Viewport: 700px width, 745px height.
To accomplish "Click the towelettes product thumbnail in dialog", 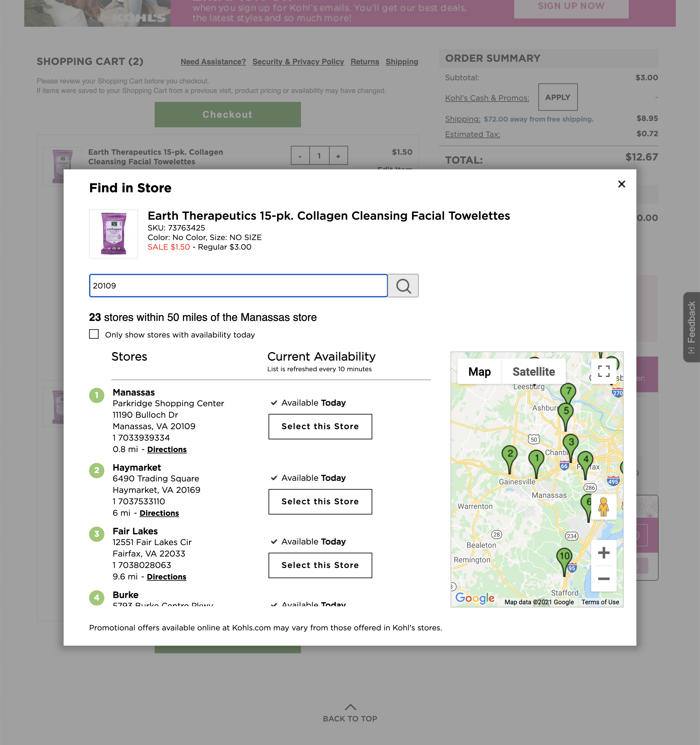I will (x=114, y=234).
